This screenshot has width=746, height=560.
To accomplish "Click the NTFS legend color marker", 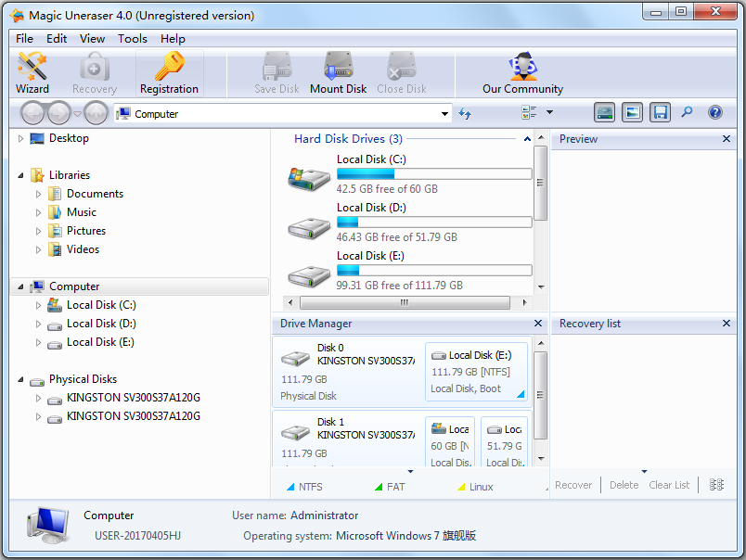I will (x=290, y=487).
